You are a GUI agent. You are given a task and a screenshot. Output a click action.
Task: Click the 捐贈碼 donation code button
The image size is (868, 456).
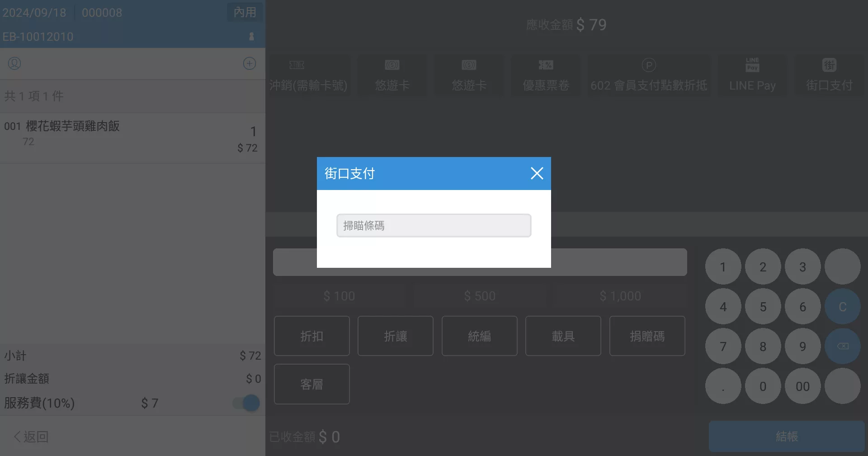pos(647,336)
